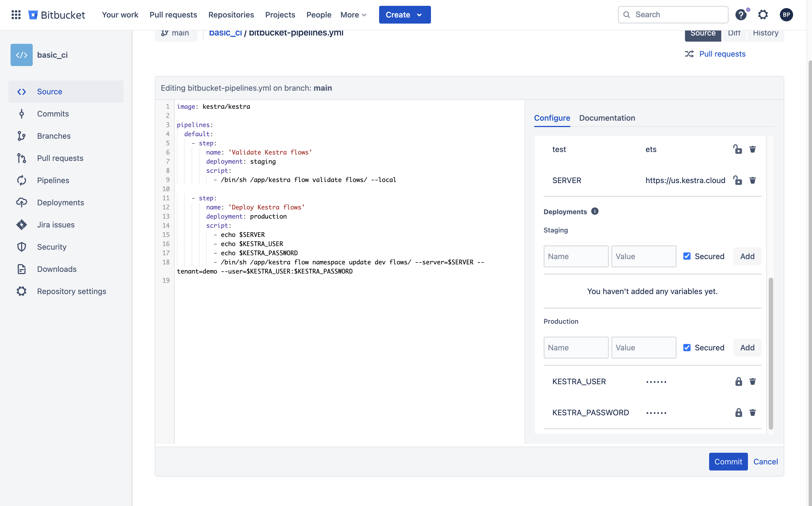This screenshot has height=506, width=812.
Task: Navigate to Branches in sidebar
Action: (54, 136)
